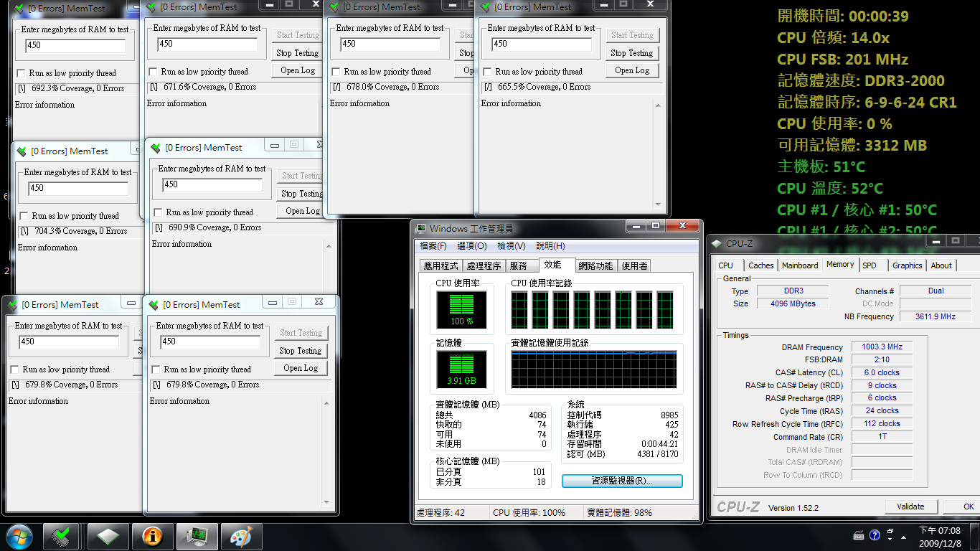Switch to the Caches tab in CPU-Z
The image size is (980, 551).
click(761, 265)
